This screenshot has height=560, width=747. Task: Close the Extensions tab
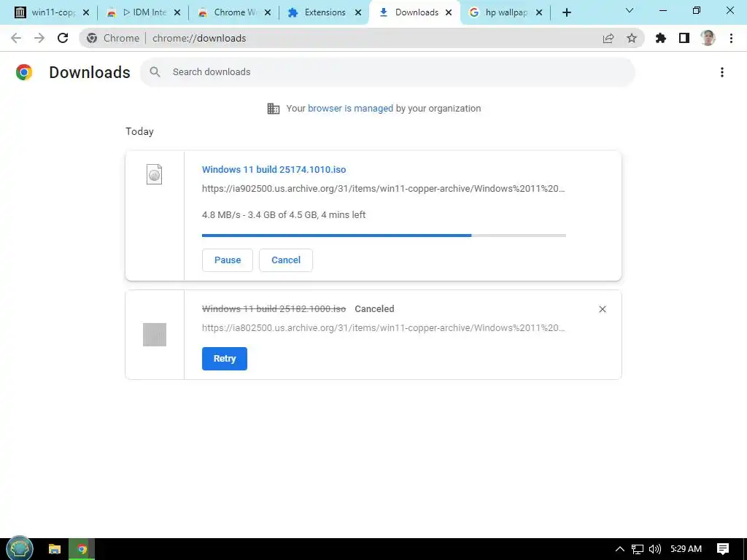coord(358,13)
